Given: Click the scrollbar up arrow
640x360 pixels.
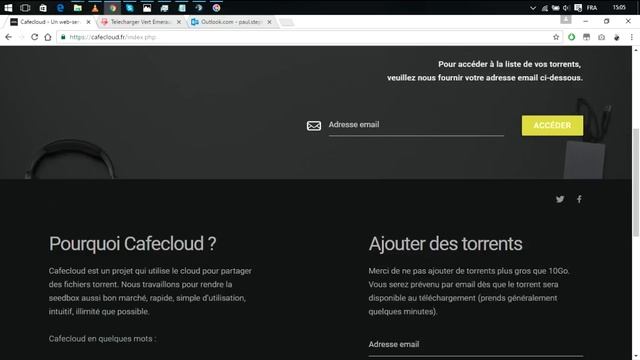Looking at the screenshot, I should tap(636, 50).
